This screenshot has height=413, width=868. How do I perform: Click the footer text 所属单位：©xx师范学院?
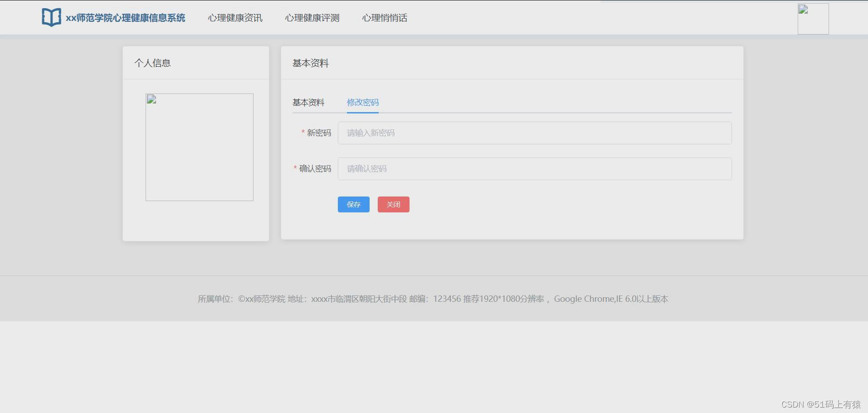[242, 299]
